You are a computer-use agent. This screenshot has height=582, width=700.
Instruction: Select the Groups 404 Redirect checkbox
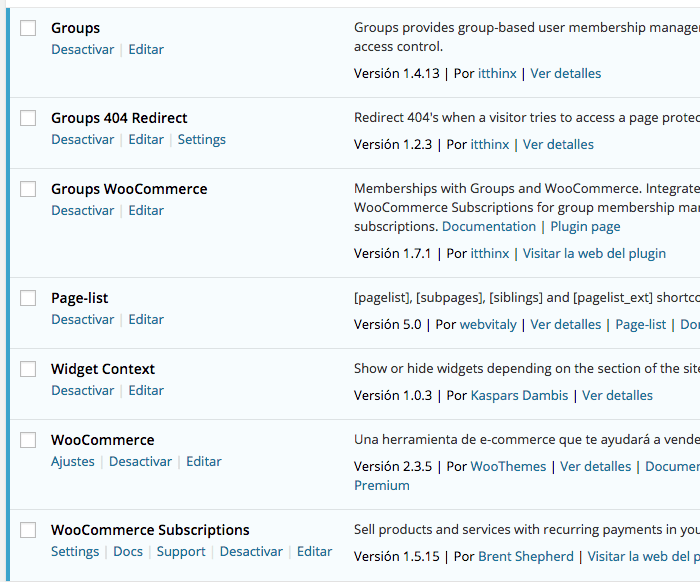pos(28,118)
